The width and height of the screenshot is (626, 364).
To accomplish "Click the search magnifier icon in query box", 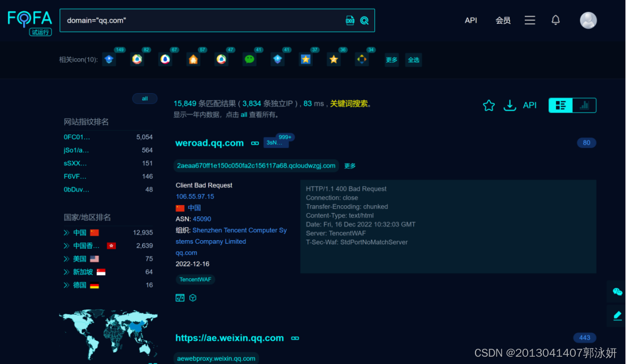I will [364, 20].
